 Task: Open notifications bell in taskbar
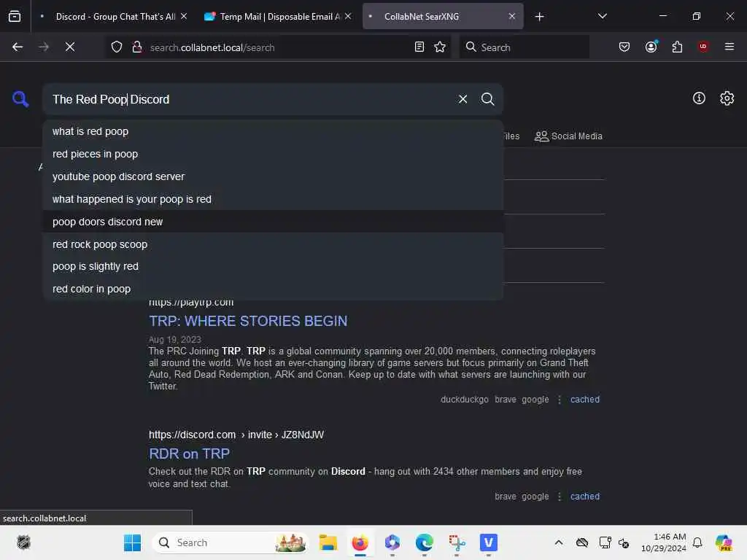697,542
